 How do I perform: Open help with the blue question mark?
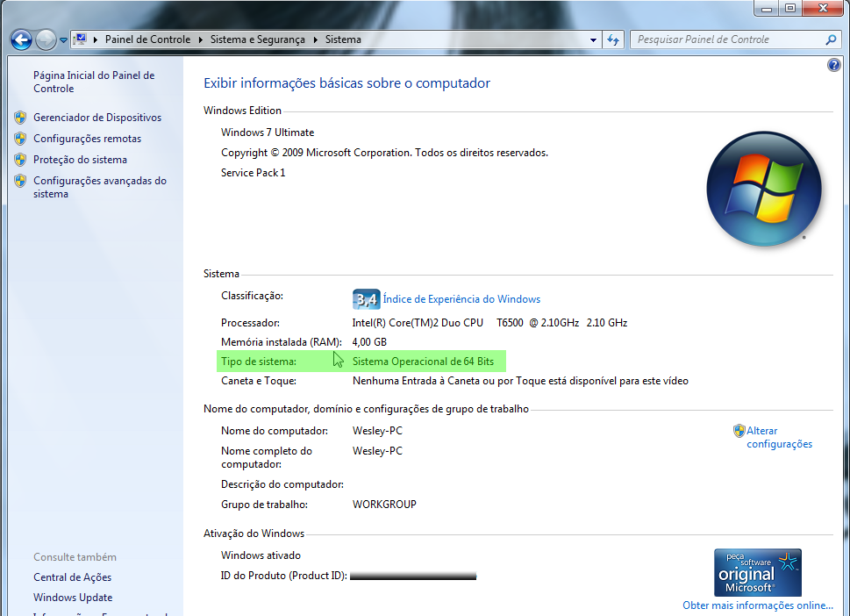click(833, 66)
